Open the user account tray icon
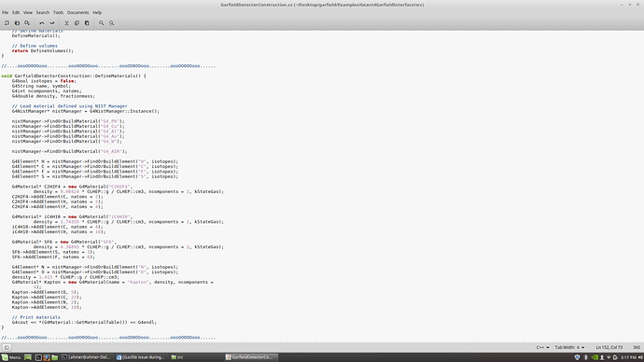 point(602,357)
